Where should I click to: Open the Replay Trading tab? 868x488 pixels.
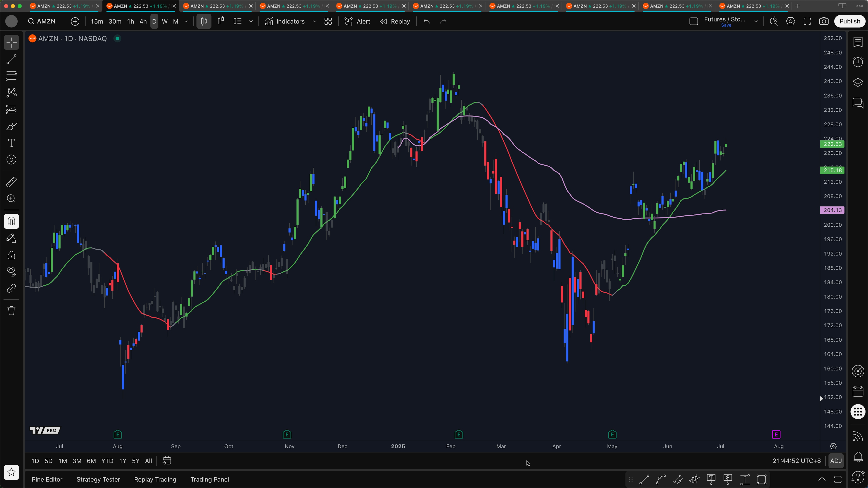(155, 479)
